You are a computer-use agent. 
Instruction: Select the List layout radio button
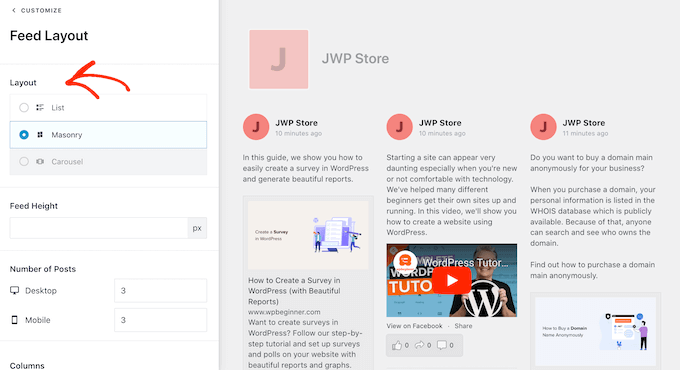24,108
